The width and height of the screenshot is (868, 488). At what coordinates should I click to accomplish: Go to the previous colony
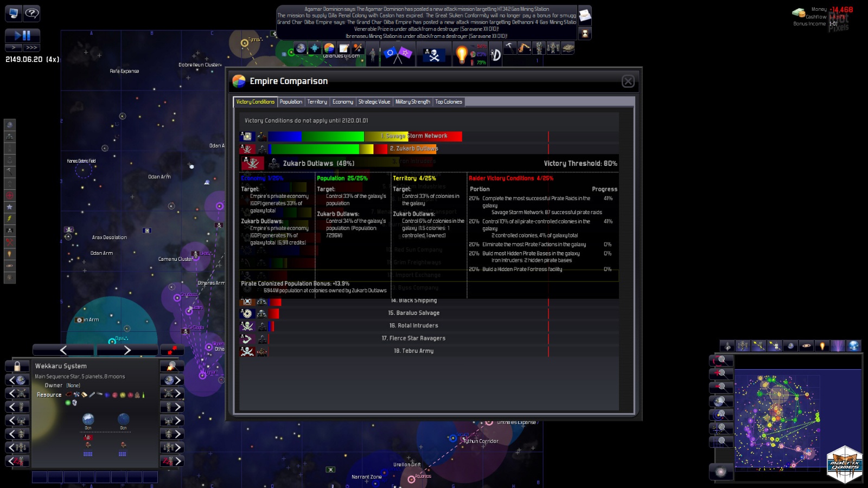tap(17, 380)
